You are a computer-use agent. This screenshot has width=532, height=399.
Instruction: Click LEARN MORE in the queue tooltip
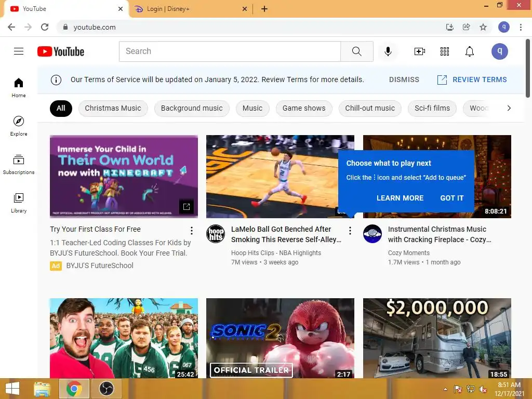tap(400, 198)
